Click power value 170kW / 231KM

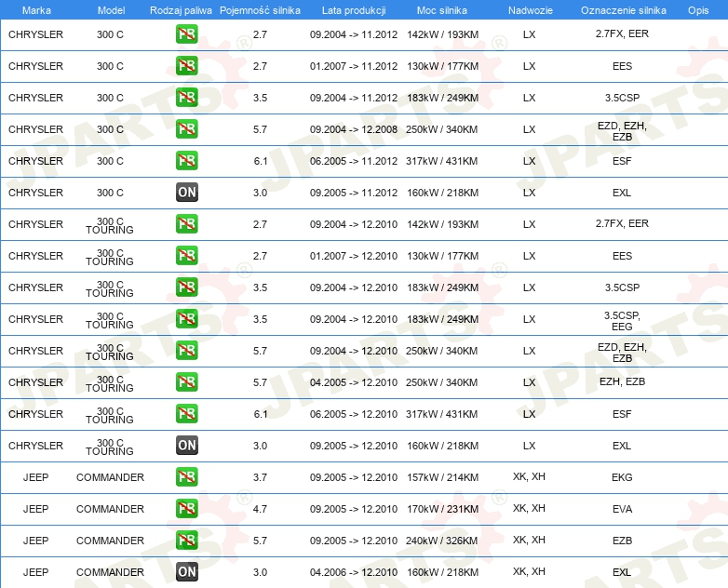click(443, 509)
